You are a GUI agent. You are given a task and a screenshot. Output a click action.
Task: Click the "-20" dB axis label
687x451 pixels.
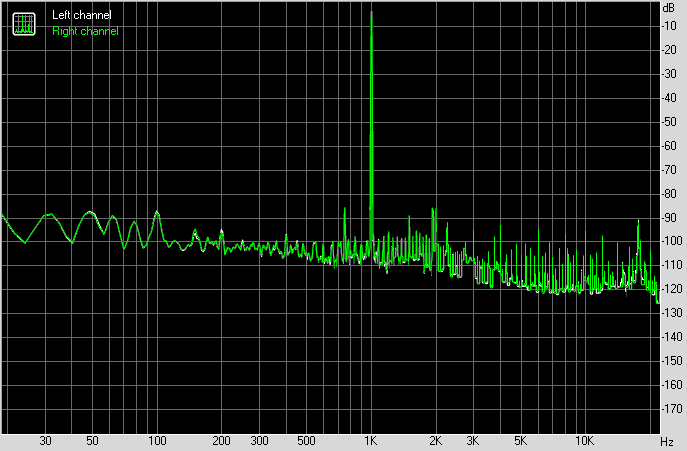[x=669, y=50]
